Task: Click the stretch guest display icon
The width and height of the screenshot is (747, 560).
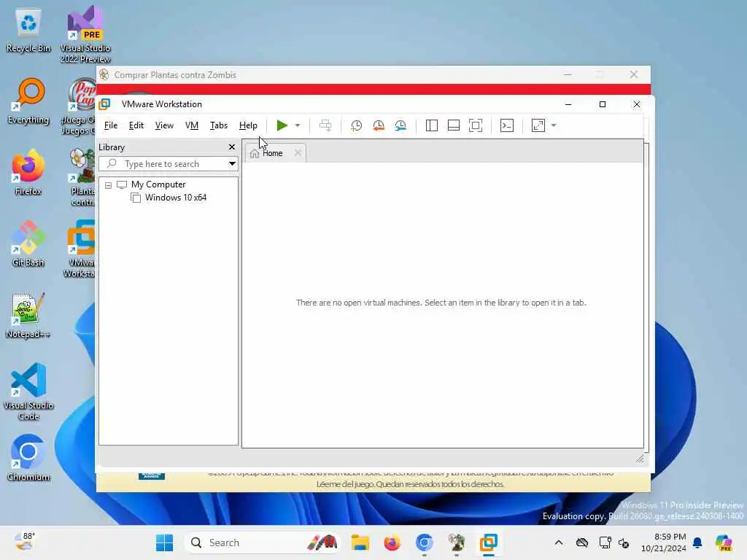Action: tap(538, 125)
